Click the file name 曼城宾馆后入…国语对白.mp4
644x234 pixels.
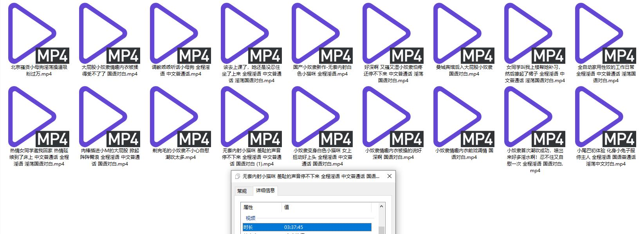point(464,70)
